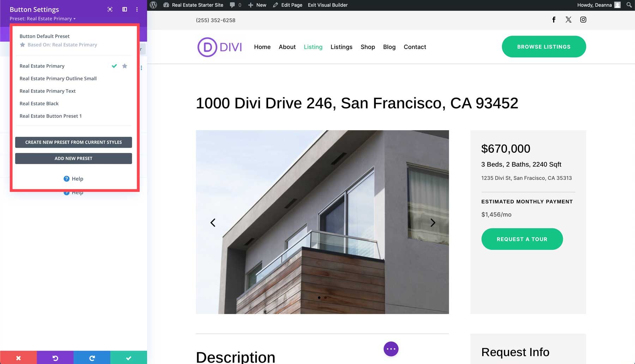635x364 pixels.
Task: Open the New dropdown in the admin bar
Action: [258, 5]
